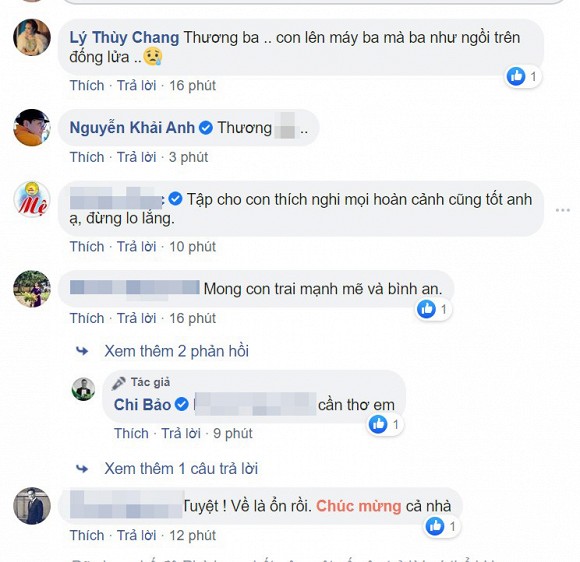Open Lý Thùy Chang's profile avatar
Viewport: 580px width, 562px height.
32,37
